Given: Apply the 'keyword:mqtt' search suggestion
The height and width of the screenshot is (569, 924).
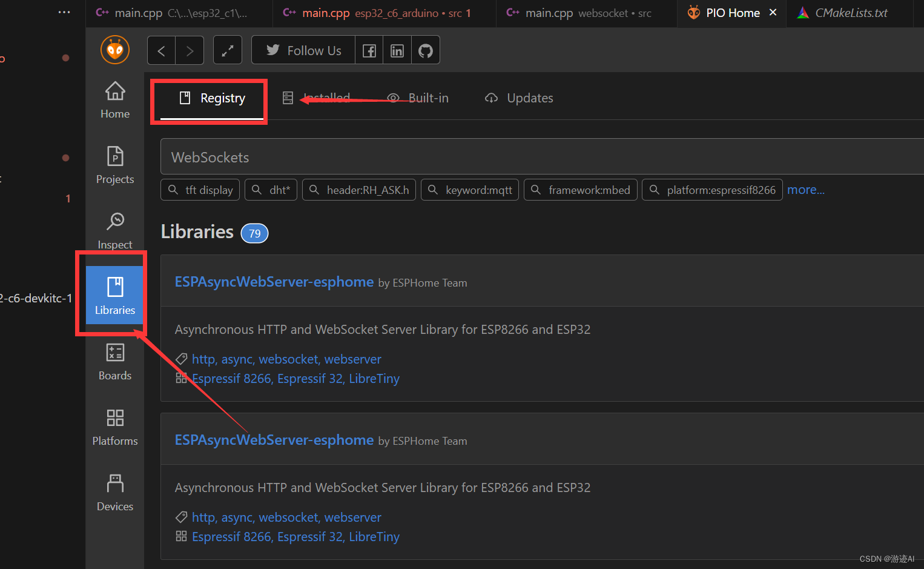Looking at the screenshot, I should point(470,190).
